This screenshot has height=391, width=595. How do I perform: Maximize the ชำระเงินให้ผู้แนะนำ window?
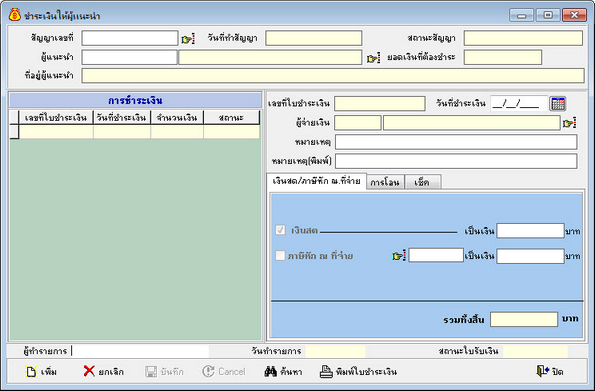point(548,15)
